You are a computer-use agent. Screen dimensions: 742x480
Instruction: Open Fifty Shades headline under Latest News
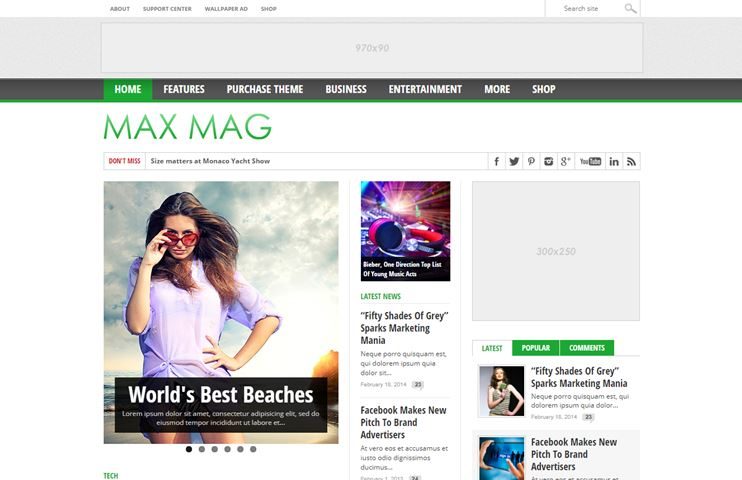pos(405,328)
